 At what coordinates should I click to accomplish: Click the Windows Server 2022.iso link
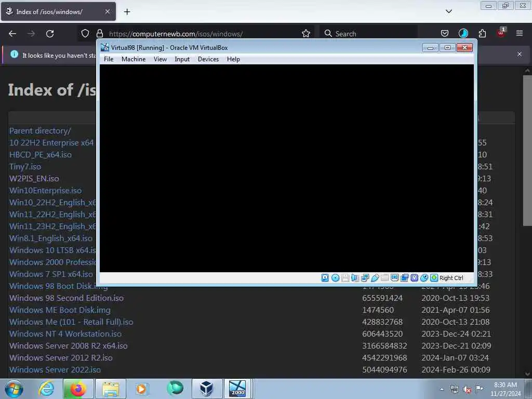pos(55,370)
